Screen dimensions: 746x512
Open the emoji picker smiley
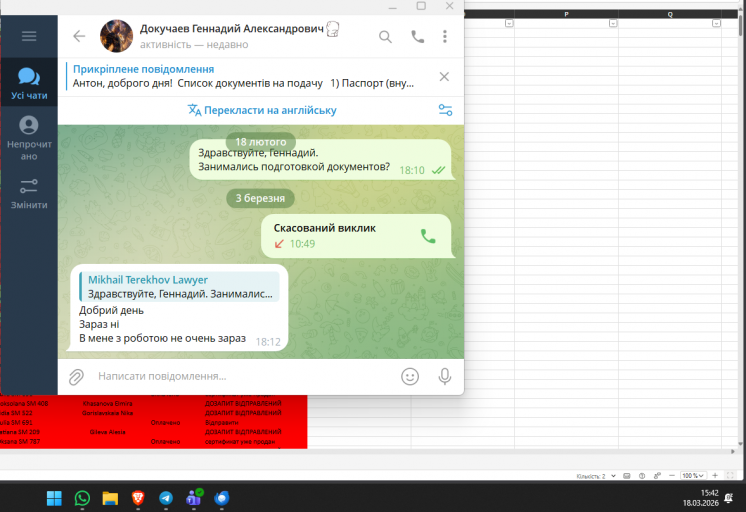(x=410, y=376)
